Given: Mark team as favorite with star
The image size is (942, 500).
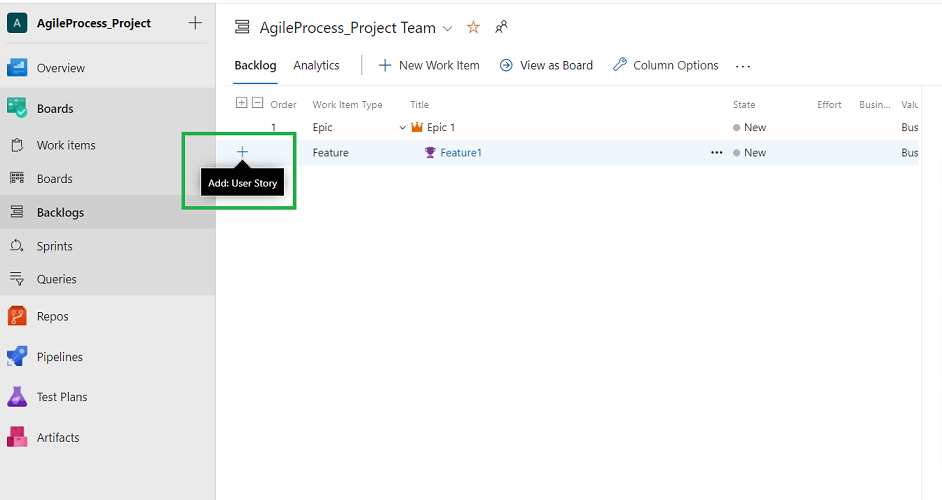Looking at the screenshot, I should [x=473, y=28].
